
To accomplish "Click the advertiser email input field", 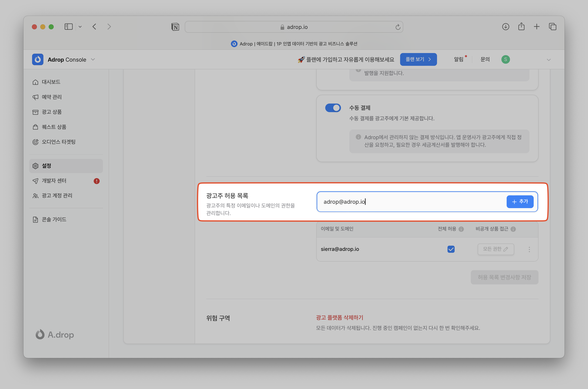I will click(x=410, y=202).
